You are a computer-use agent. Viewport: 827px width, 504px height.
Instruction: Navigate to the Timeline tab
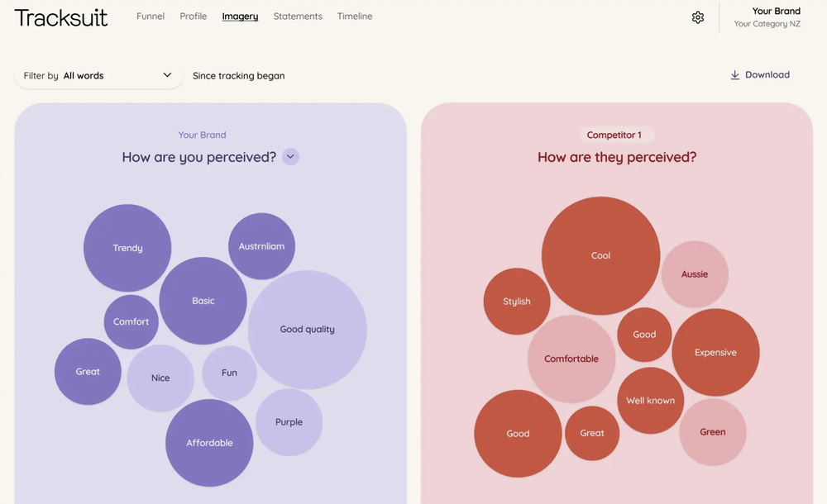(355, 17)
